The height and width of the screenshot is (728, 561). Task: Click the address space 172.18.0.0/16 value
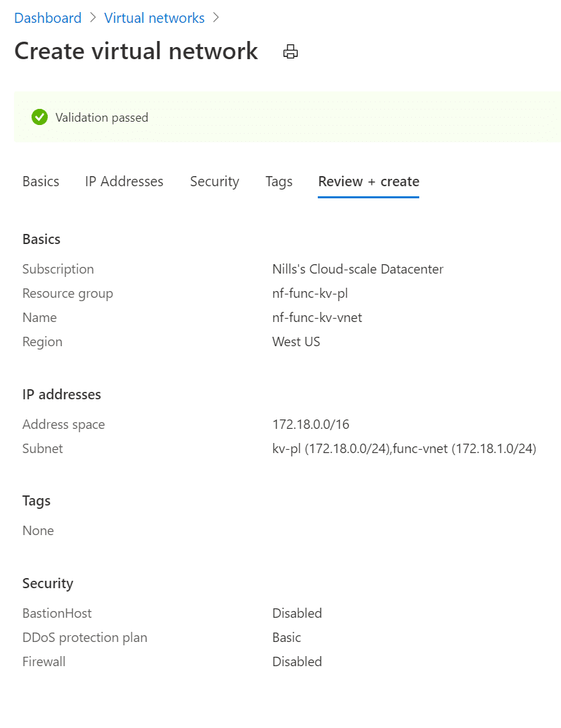point(310,425)
